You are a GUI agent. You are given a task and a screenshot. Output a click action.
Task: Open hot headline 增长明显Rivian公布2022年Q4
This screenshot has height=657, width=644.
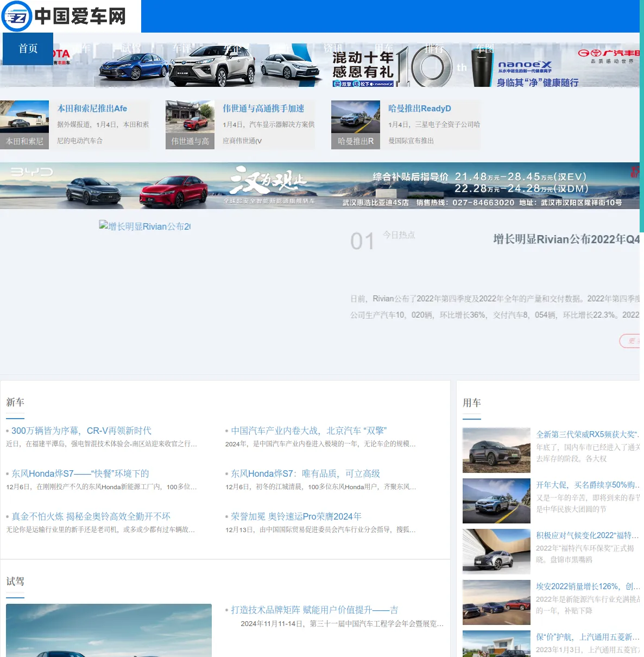566,239
